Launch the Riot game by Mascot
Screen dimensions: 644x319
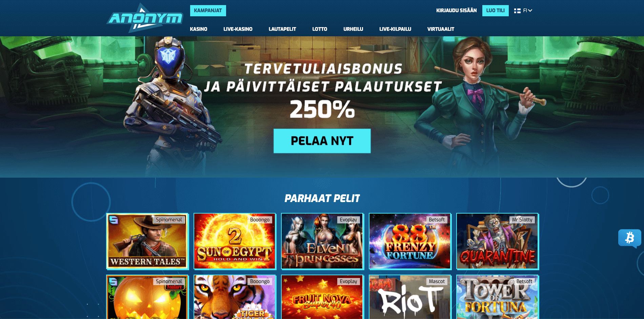coord(410,297)
